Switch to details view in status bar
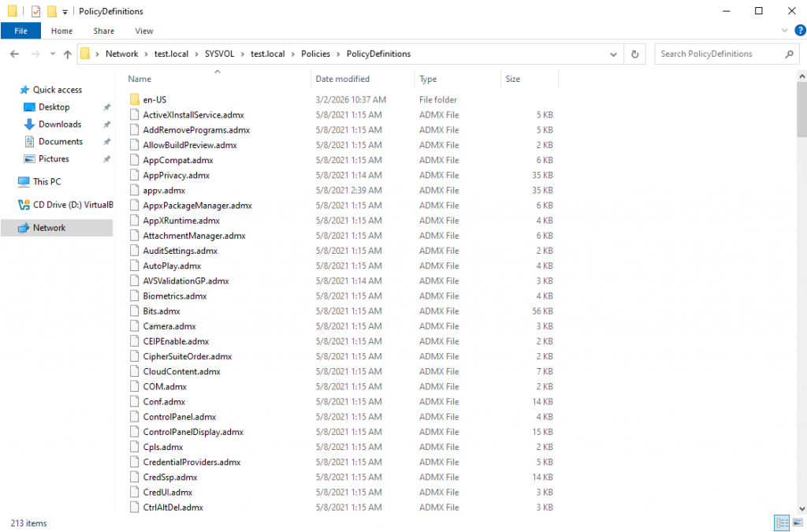Screen dimensions: 807x532 pos(782,523)
